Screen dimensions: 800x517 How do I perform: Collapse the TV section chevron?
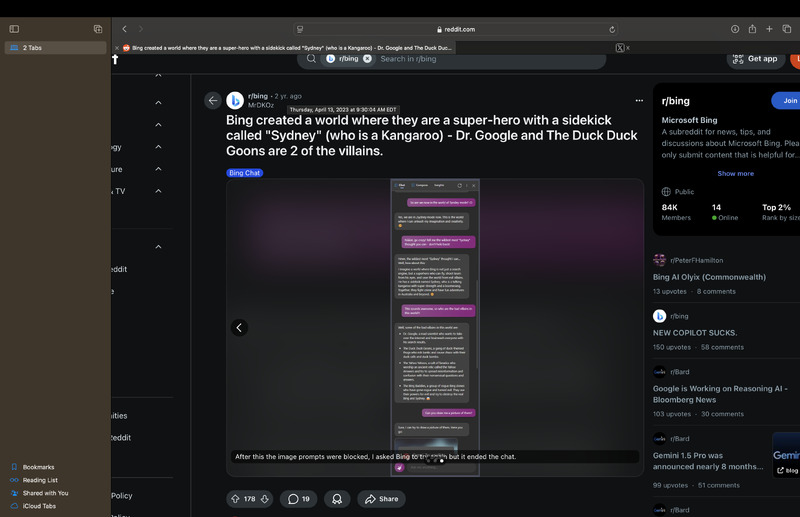coord(159,191)
